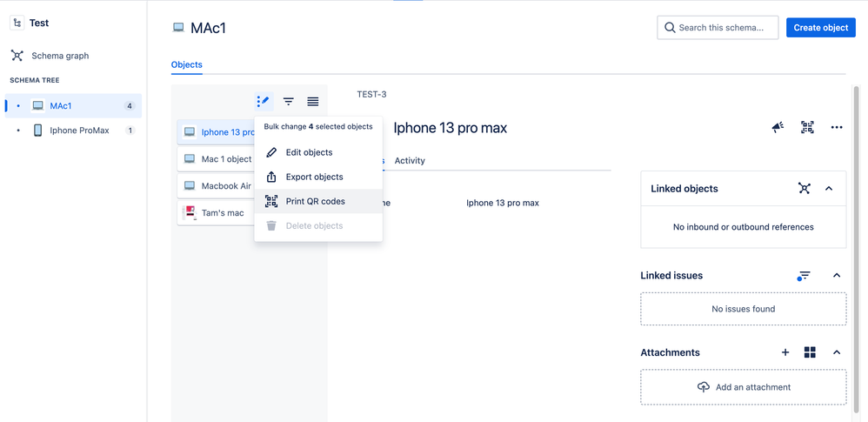Select Print QR codes menu entry
Screen dimensions: 868x422
coord(318,201)
